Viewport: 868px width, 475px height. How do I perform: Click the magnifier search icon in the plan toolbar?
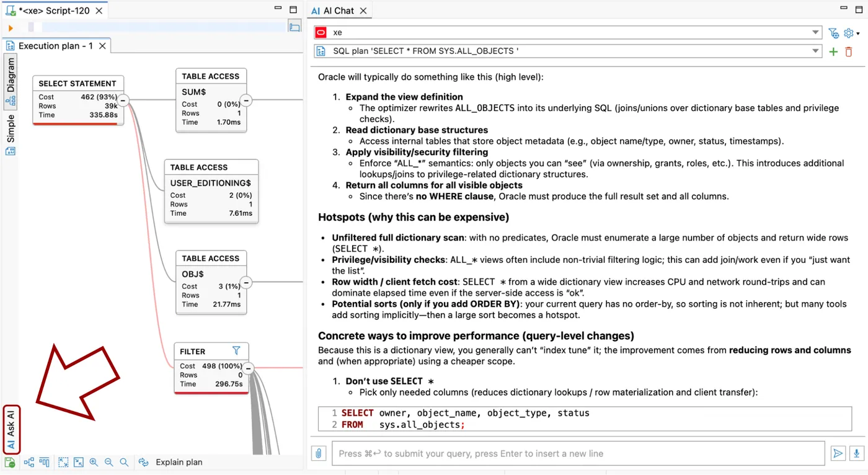tap(124, 462)
